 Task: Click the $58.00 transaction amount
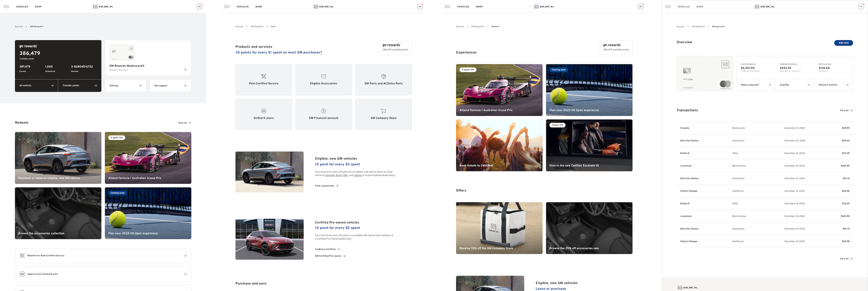tap(846, 141)
